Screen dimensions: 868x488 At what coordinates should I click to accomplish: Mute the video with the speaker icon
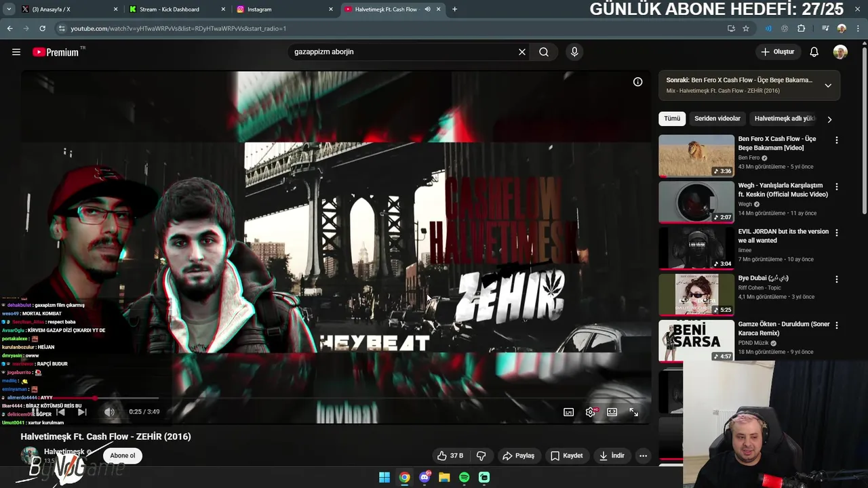click(109, 412)
